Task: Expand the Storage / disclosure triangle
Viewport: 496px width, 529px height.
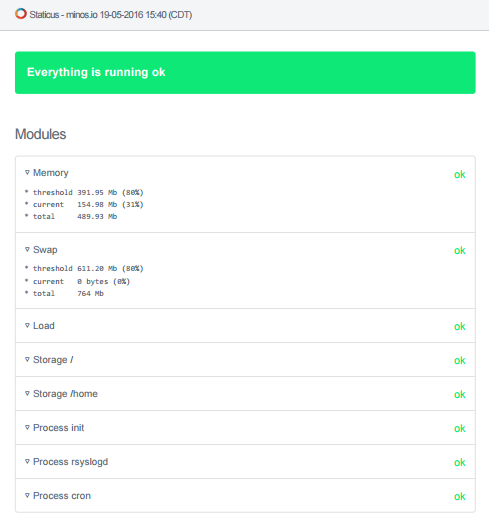Action: pyautogui.click(x=27, y=360)
